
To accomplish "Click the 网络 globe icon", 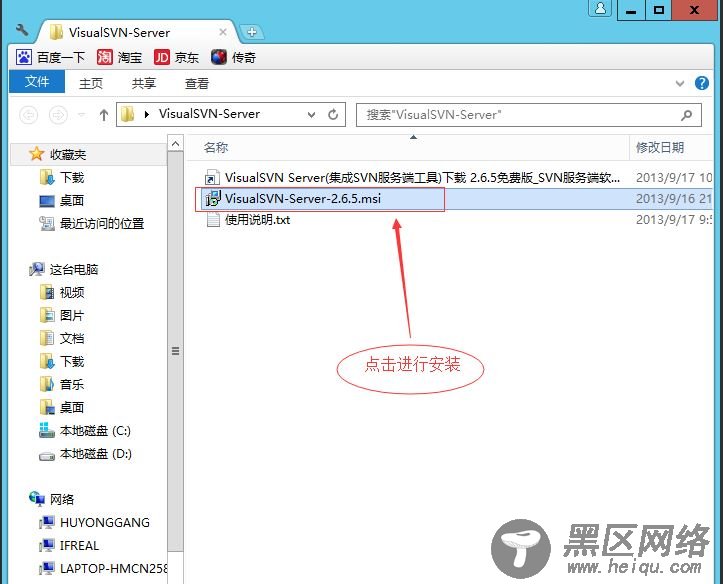I will tap(36, 499).
